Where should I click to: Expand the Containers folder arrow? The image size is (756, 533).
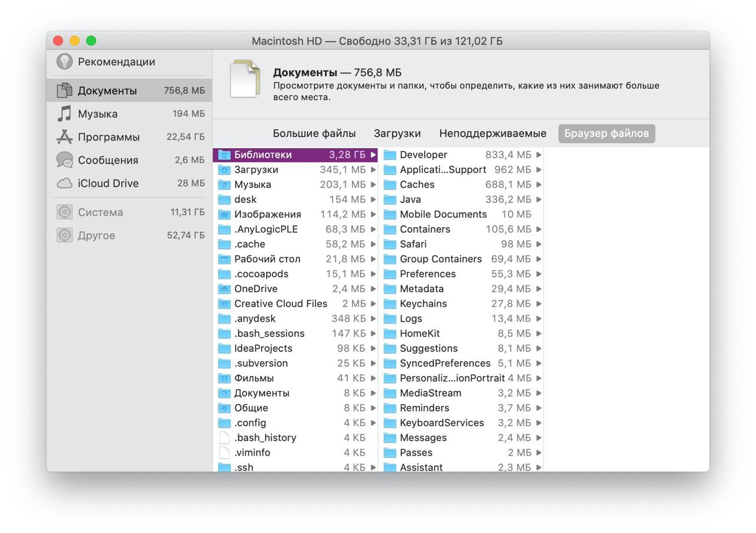(539, 229)
